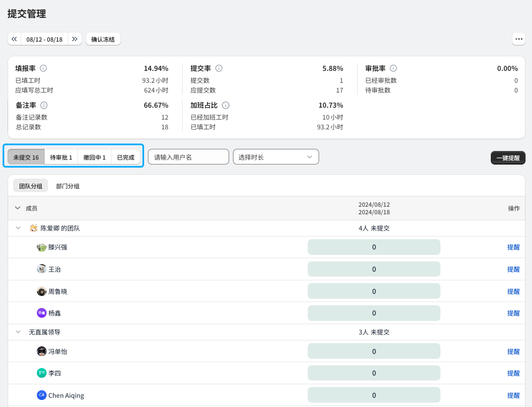Click the member name 王治
This screenshot has height=407, width=532.
point(55,270)
